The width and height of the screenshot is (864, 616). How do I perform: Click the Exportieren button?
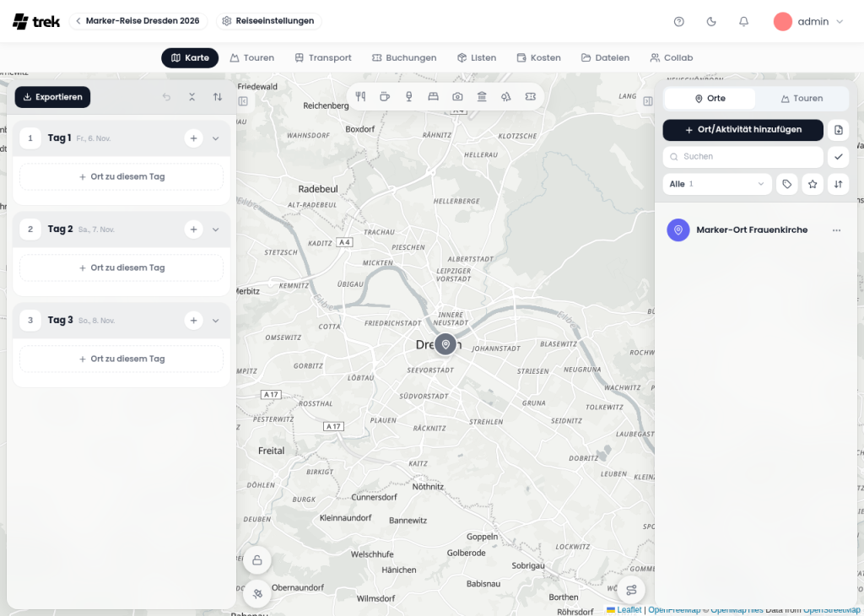coord(53,97)
